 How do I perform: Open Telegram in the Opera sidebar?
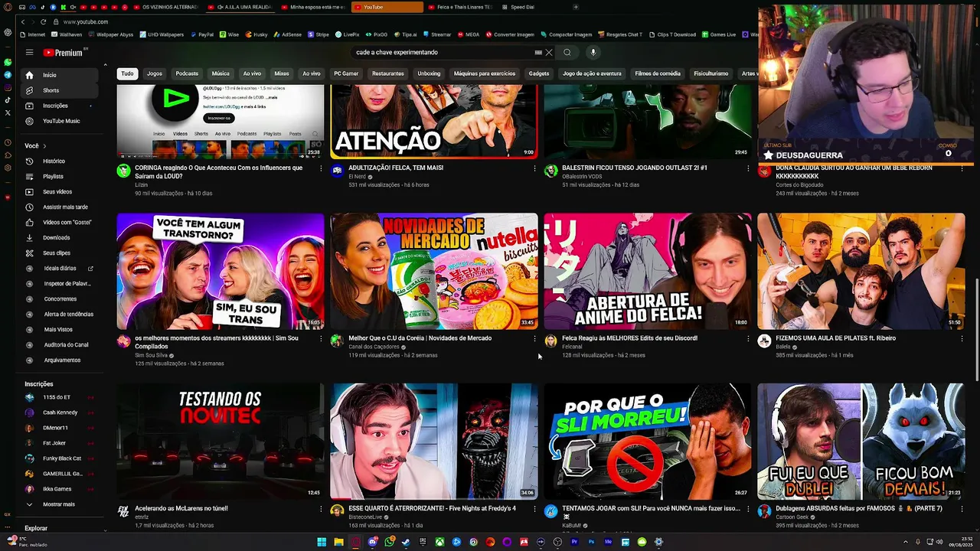(8, 75)
